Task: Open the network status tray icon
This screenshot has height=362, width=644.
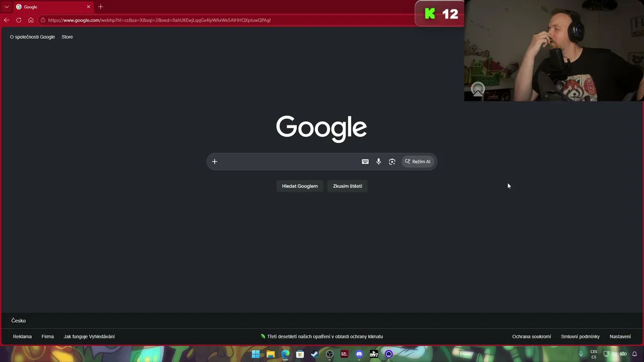Action: [x=606, y=354]
